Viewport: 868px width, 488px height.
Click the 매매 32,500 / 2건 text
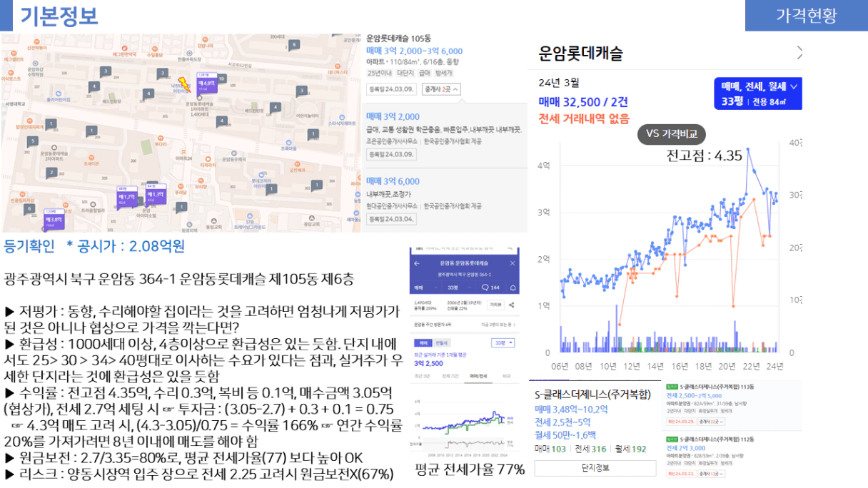583,102
